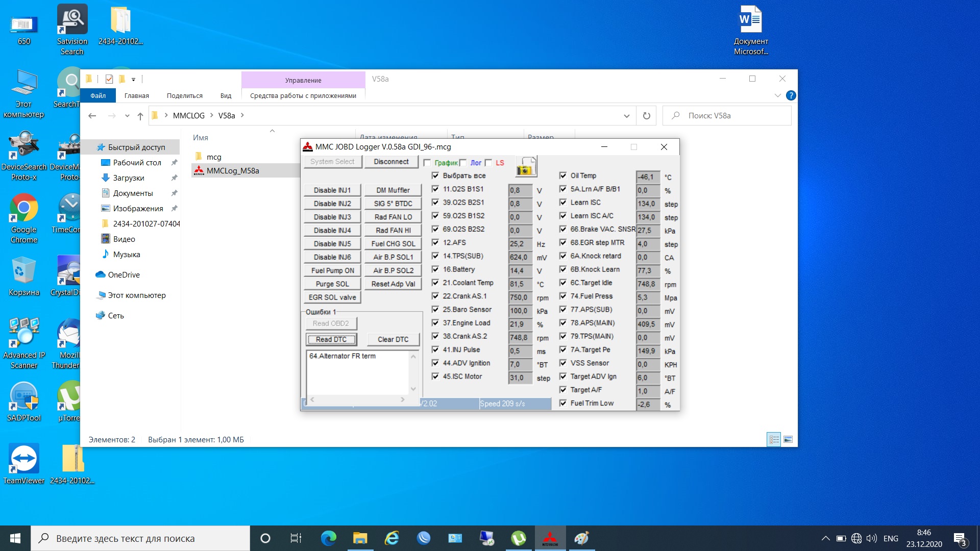Expand the V58a breadcrumb arrow
This screenshot has width=980, height=551.
pos(242,115)
